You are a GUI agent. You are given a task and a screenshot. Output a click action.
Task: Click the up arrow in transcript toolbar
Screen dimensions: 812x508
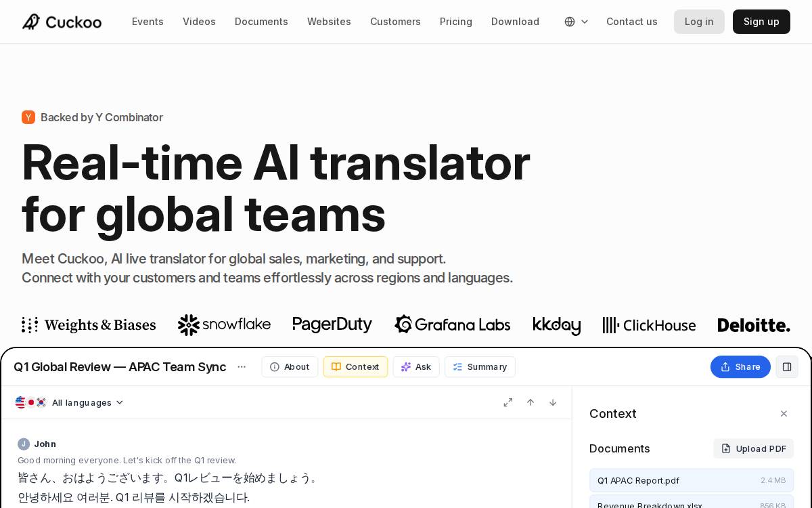point(531,402)
